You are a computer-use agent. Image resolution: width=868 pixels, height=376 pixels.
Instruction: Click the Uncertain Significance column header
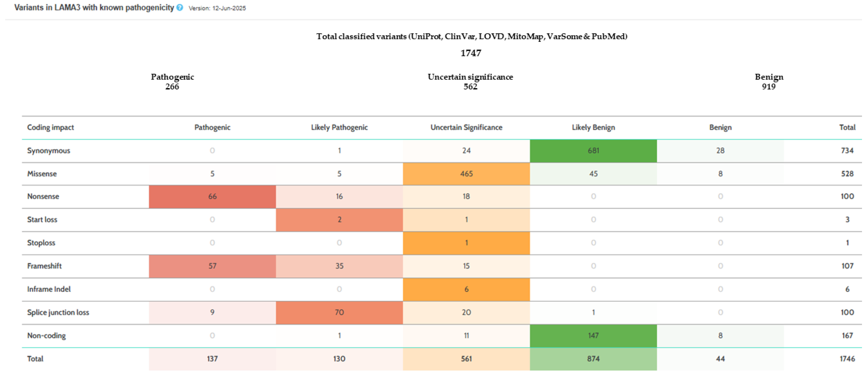point(466,127)
